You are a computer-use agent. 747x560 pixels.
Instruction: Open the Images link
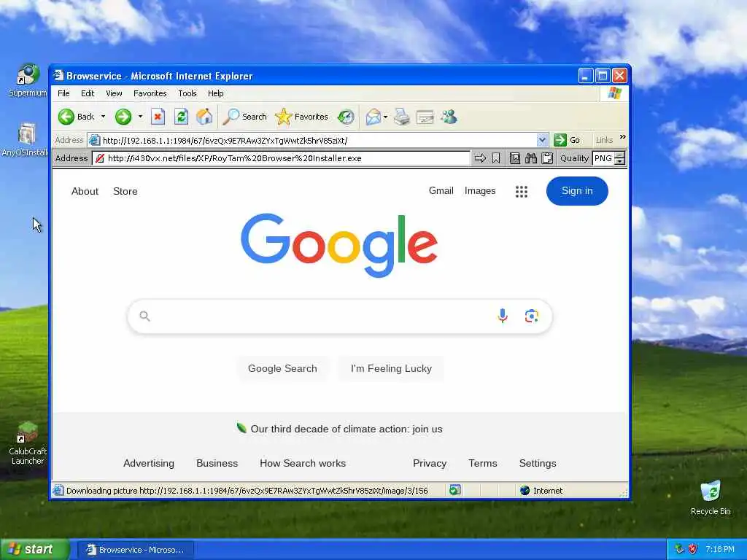[480, 190]
